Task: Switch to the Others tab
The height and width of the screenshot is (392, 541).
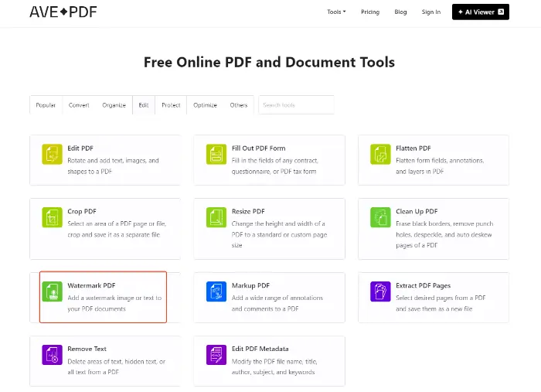Action: tap(239, 105)
